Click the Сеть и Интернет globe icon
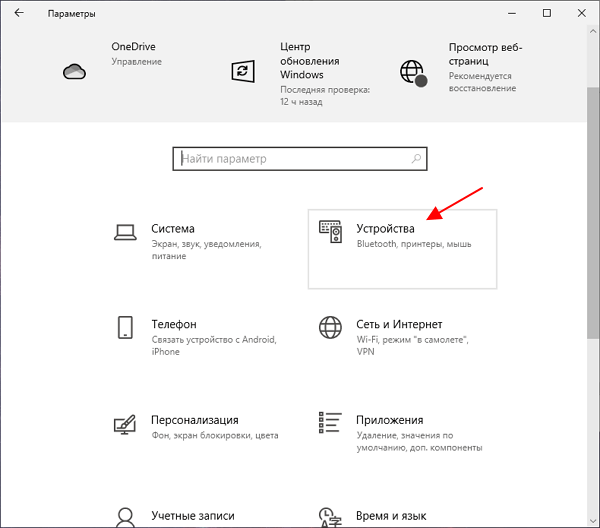The height and width of the screenshot is (528, 600). pyautogui.click(x=330, y=328)
